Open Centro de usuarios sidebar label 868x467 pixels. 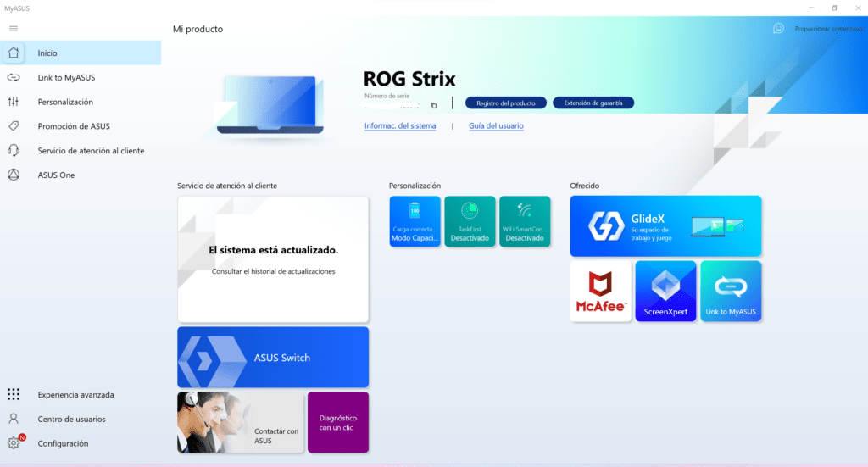coord(71,419)
